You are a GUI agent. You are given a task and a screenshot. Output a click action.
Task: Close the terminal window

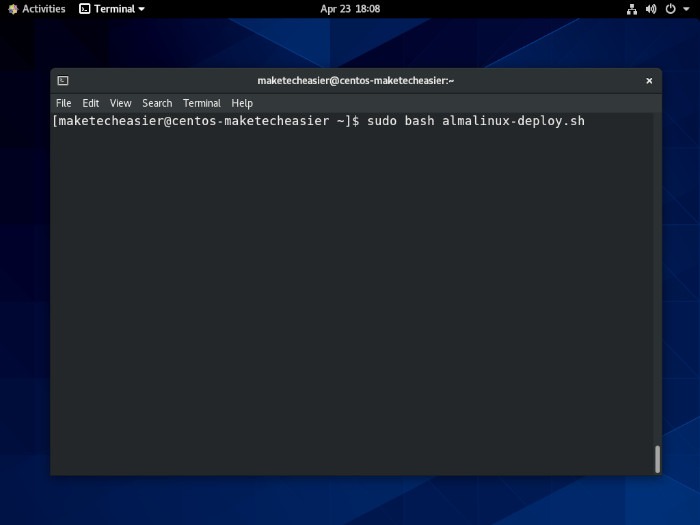(649, 81)
